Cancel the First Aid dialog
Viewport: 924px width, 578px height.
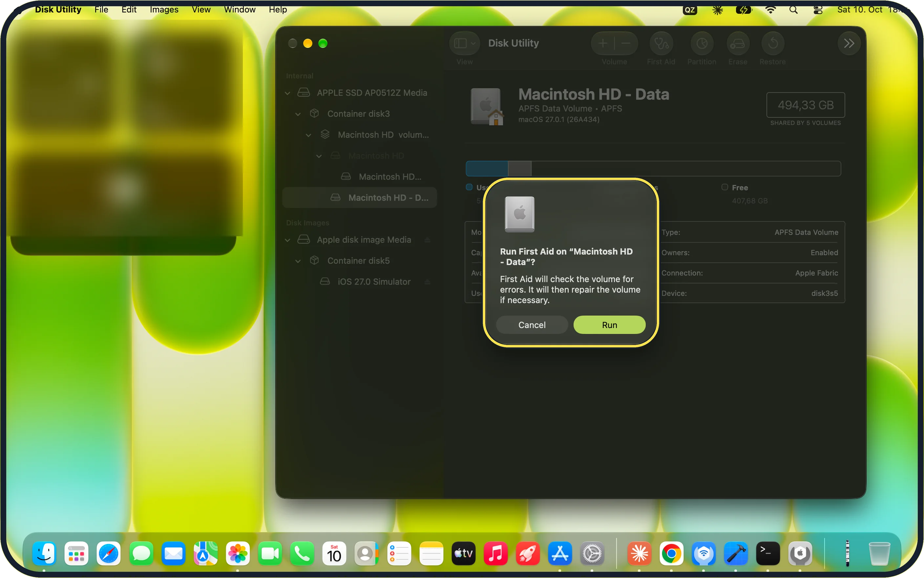click(531, 324)
